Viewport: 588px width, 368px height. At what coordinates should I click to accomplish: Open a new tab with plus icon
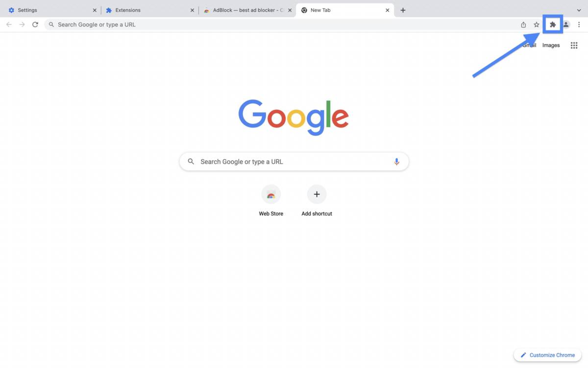point(403,10)
